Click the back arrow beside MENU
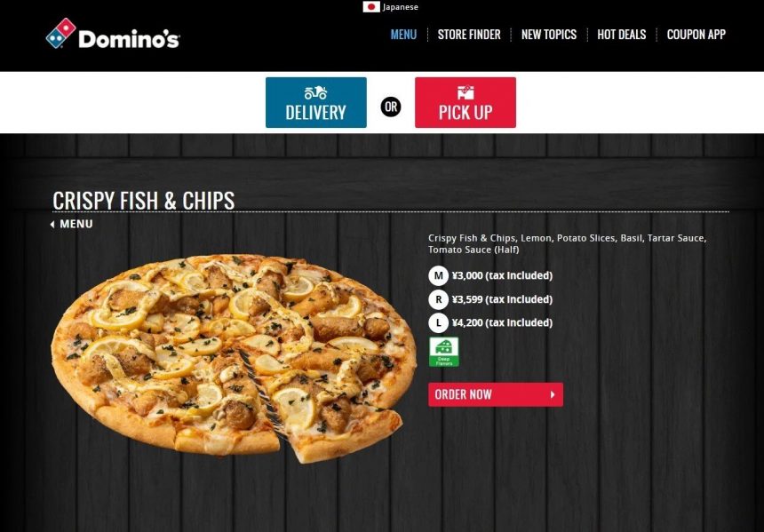The height and width of the screenshot is (532, 764). click(52, 224)
